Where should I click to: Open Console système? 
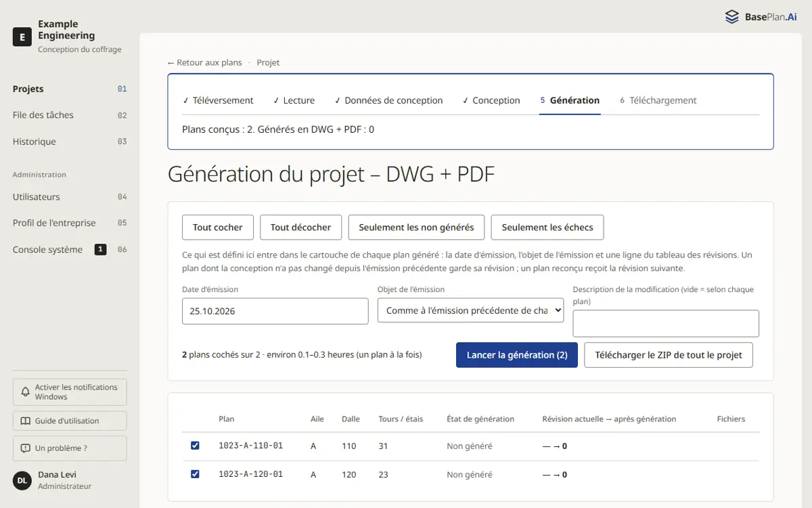70,249
